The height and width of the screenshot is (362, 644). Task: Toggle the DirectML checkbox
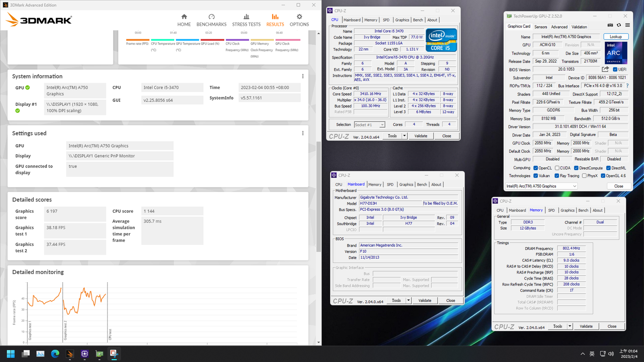coord(608,168)
